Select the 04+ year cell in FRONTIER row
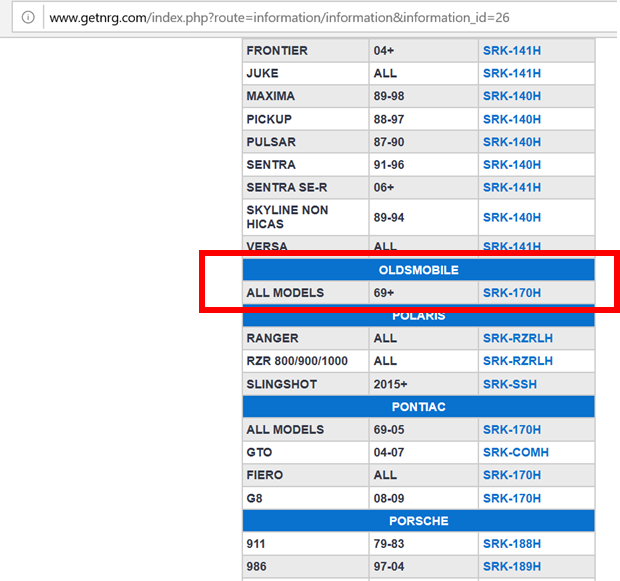This screenshot has width=620, height=581. [x=423, y=51]
